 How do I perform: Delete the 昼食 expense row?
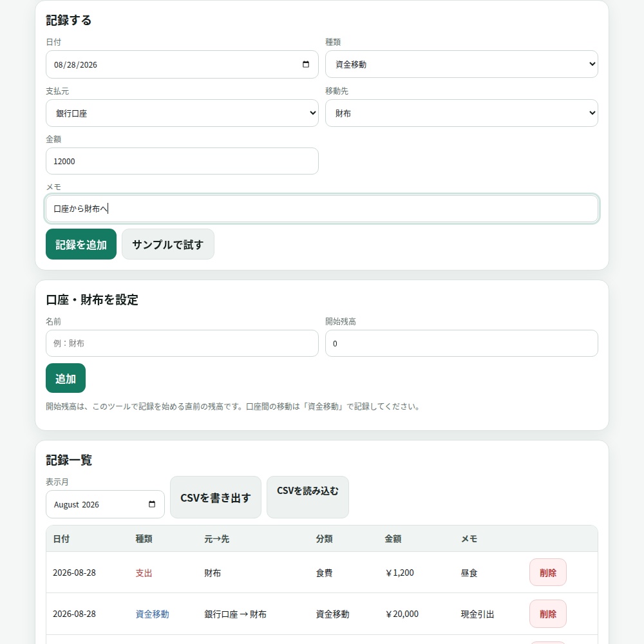click(548, 573)
